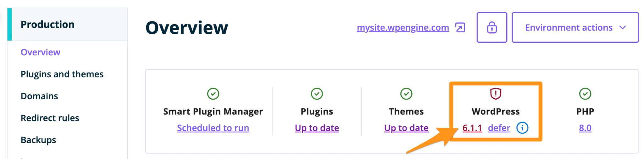Click the external link icon beside mysite.wpengine.com

460,28
